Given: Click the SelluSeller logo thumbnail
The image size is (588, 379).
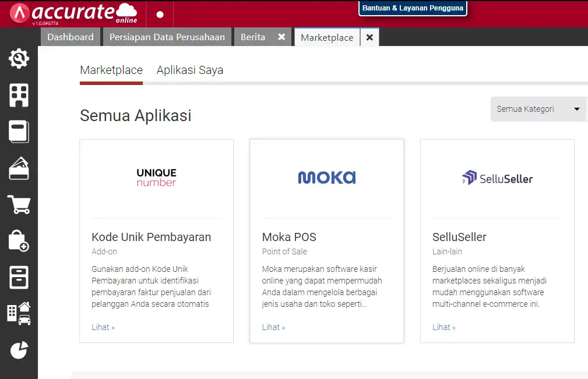Looking at the screenshot, I should click(497, 178).
